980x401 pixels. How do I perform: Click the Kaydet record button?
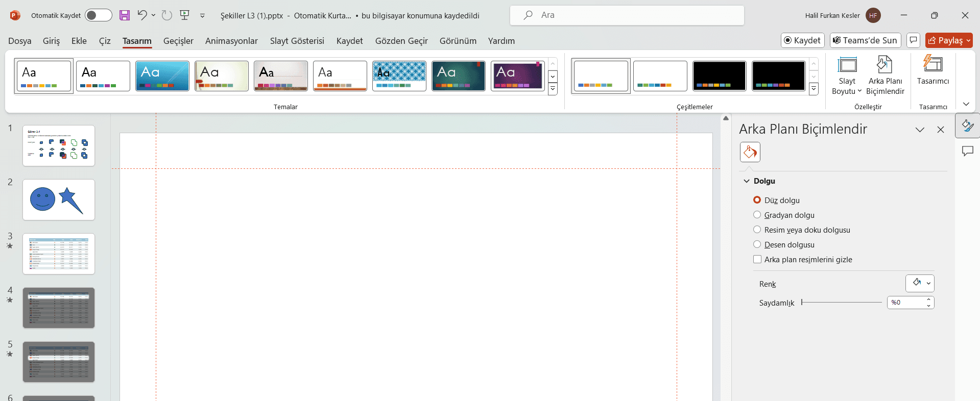803,40
